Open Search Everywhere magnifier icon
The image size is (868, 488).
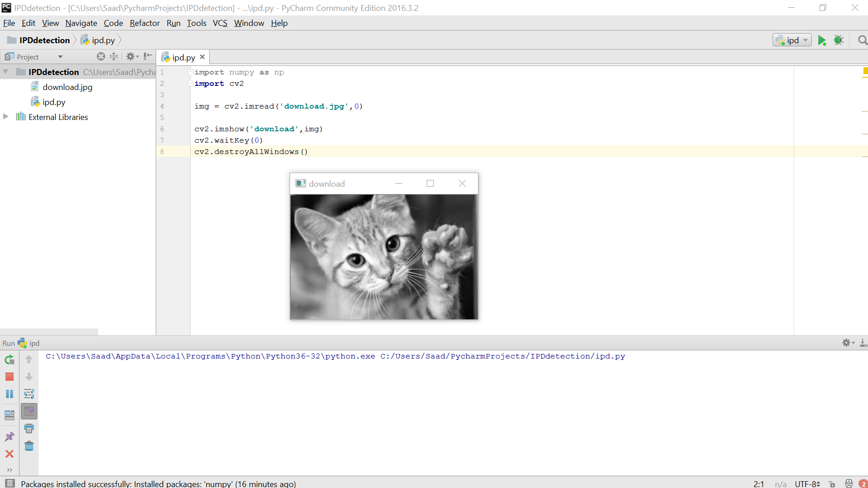pyautogui.click(x=862, y=40)
